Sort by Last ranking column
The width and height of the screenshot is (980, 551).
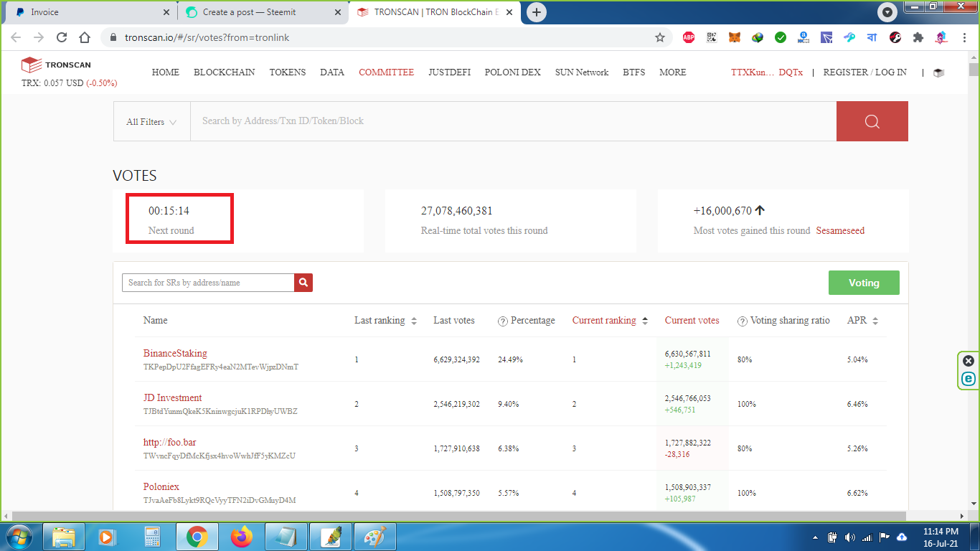(414, 321)
